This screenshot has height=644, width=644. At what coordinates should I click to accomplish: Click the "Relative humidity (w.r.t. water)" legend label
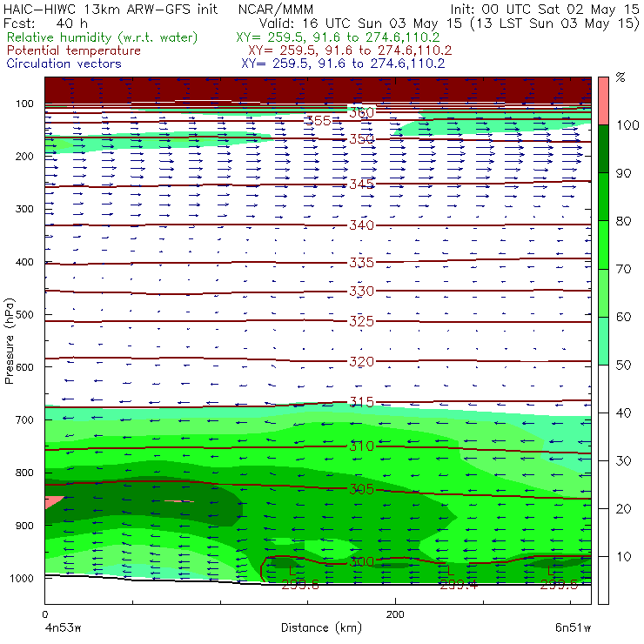pos(103,37)
